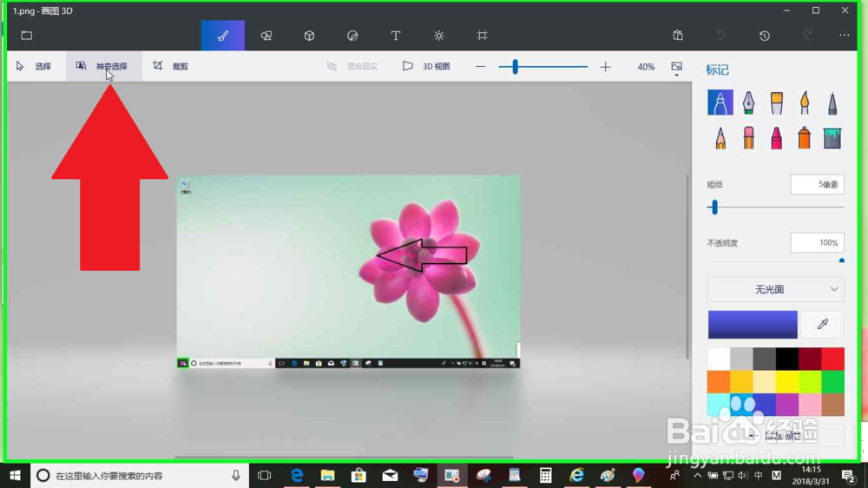Pick the white color swatch

719,359
